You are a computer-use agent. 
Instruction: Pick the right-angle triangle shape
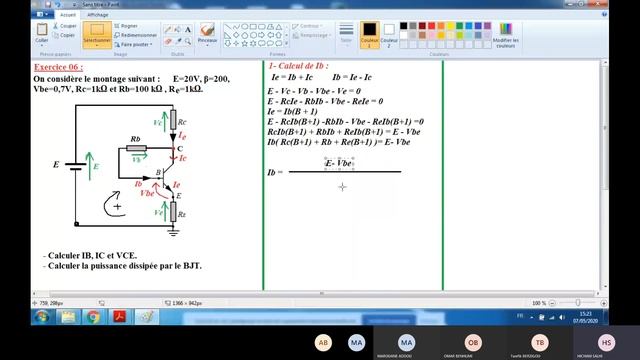228,35
